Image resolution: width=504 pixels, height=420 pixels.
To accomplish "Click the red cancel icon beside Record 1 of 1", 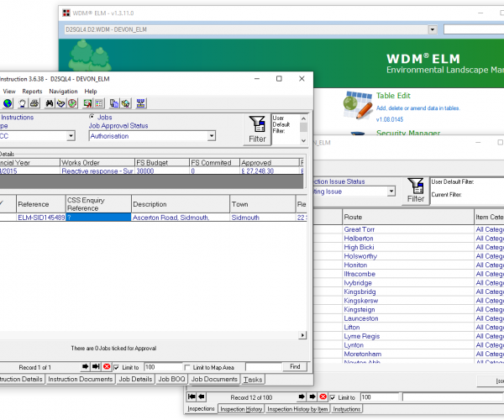I will point(107,367).
